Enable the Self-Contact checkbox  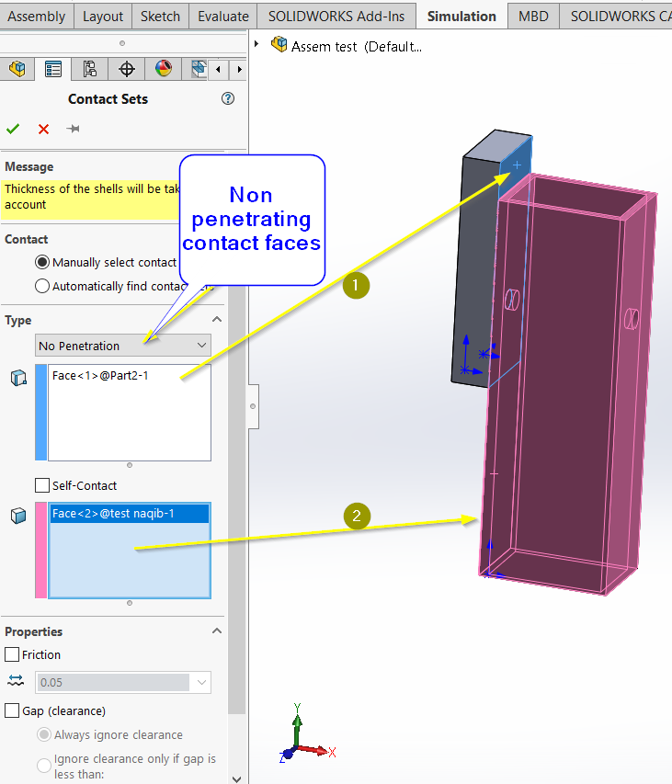tap(42, 485)
